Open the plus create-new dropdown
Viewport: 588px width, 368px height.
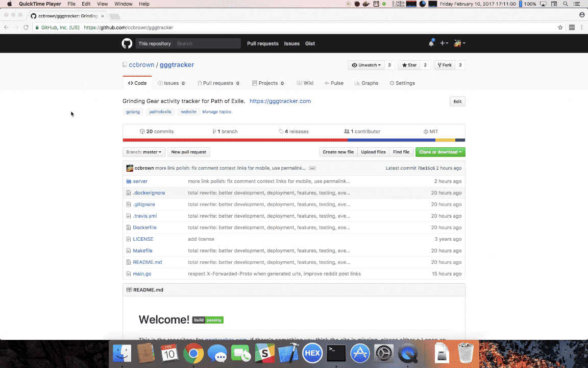444,43
